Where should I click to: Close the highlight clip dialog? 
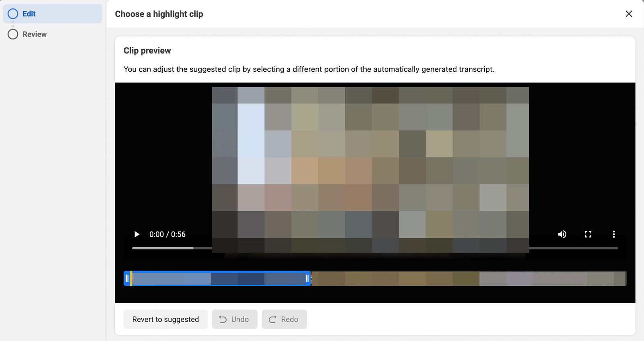(629, 14)
